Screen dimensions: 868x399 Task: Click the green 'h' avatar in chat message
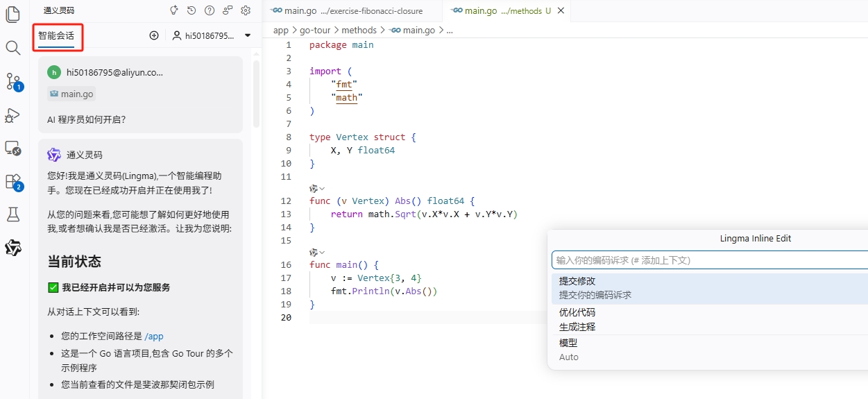coord(54,72)
